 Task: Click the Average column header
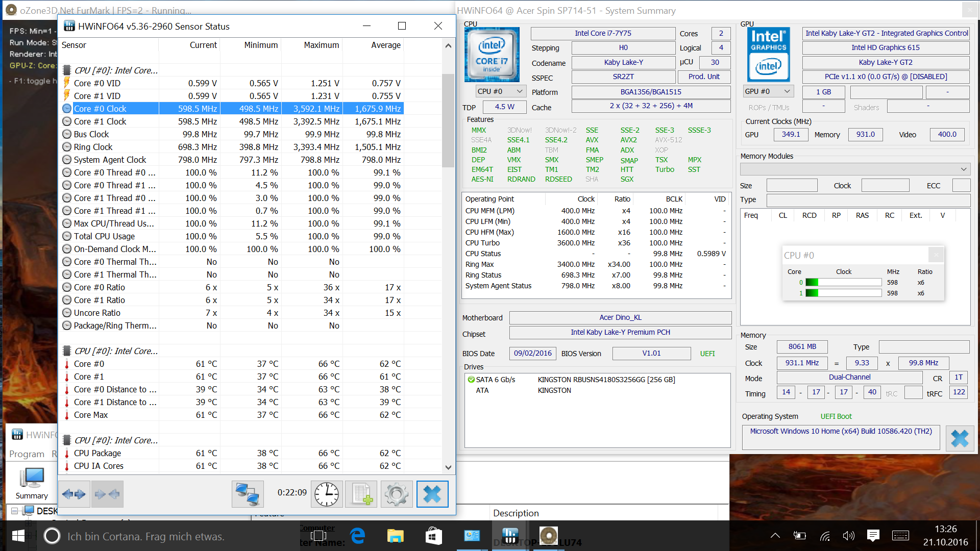coord(385,45)
